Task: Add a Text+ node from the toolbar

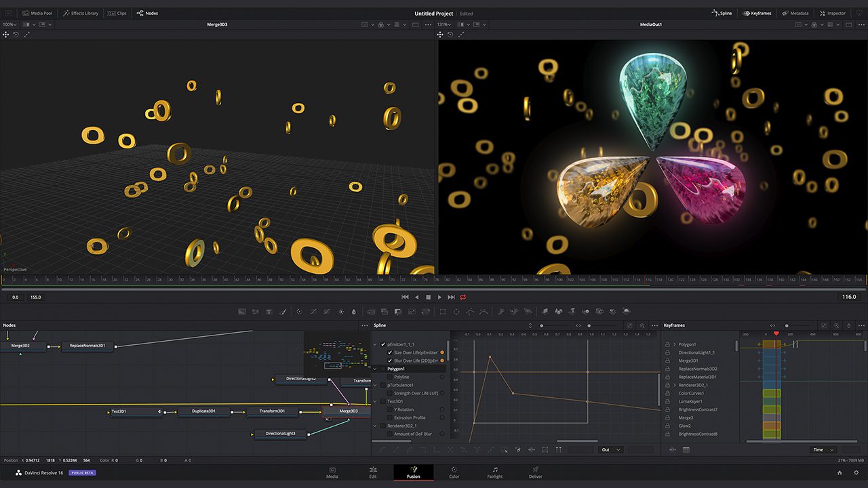Action: coord(269,312)
